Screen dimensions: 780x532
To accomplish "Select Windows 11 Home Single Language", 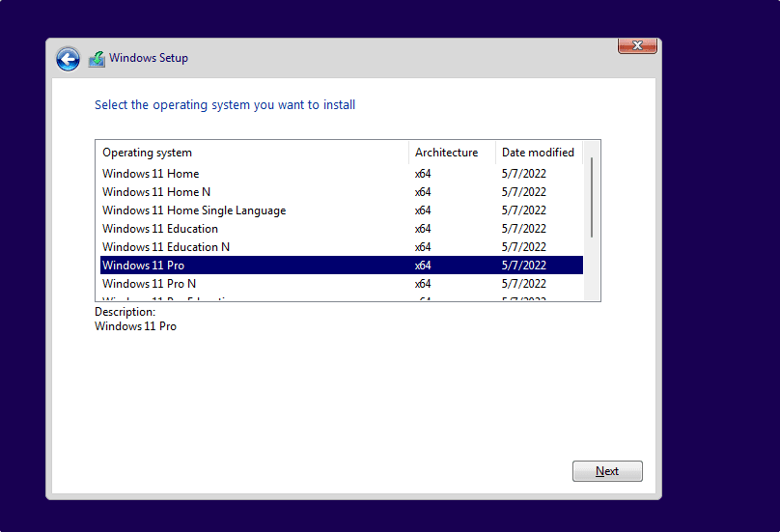I will tap(342, 210).
